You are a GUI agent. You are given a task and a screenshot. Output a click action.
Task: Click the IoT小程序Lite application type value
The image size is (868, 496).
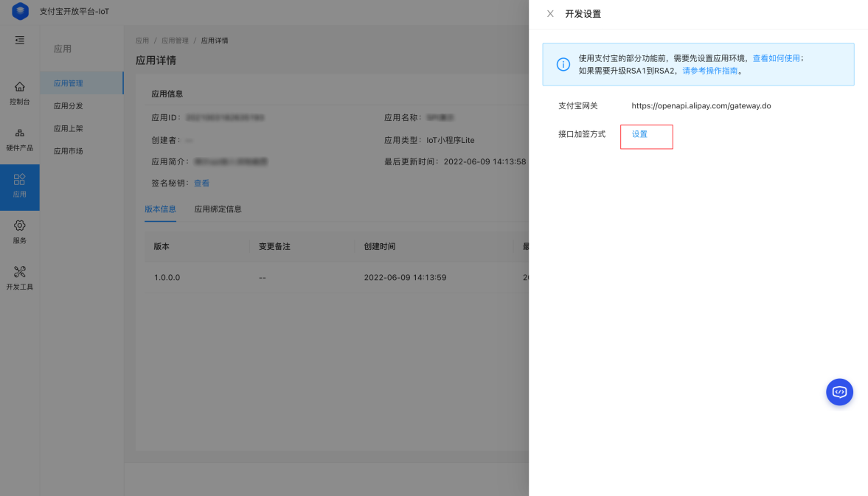[x=450, y=140]
